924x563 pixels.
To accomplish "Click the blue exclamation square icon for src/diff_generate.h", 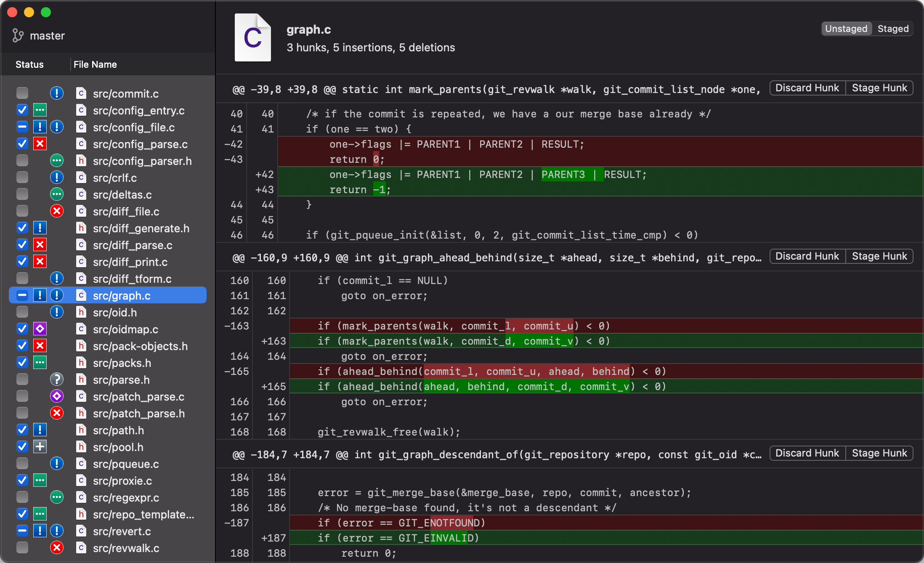I will pos(40,228).
